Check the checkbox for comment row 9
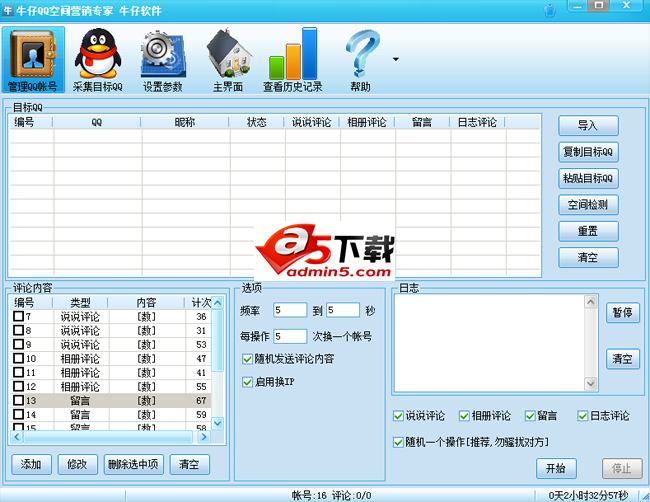The width and height of the screenshot is (650, 502). tap(18, 344)
